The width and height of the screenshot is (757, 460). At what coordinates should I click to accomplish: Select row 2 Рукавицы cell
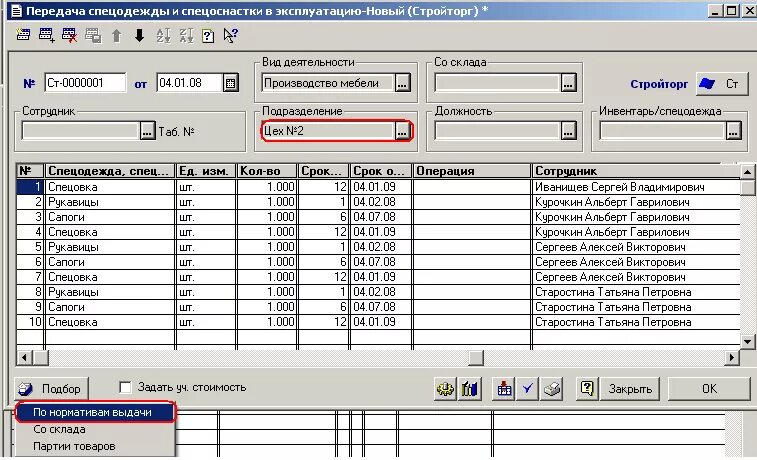tap(110, 202)
